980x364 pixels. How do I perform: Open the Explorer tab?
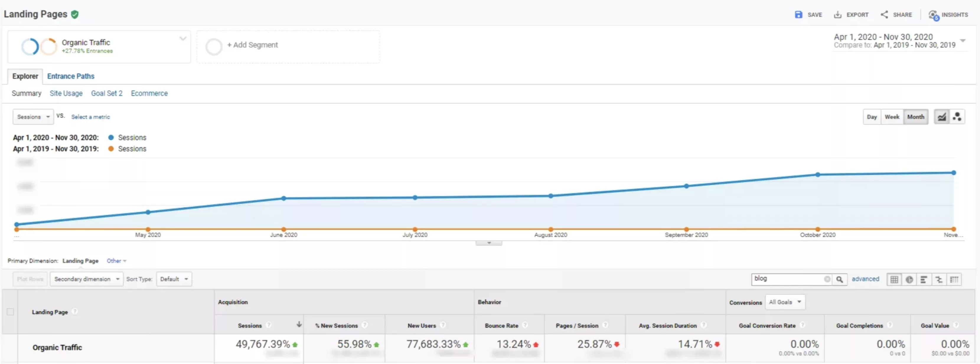point(25,76)
